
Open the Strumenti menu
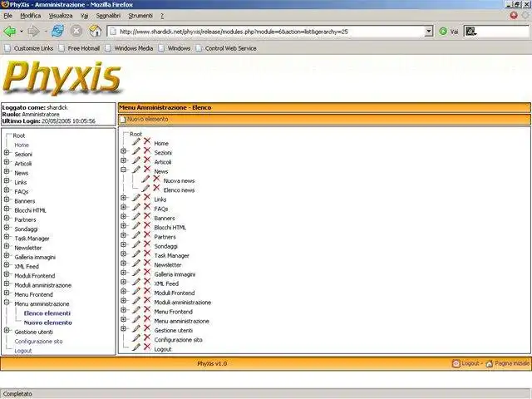pyautogui.click(x=140, y=16)
